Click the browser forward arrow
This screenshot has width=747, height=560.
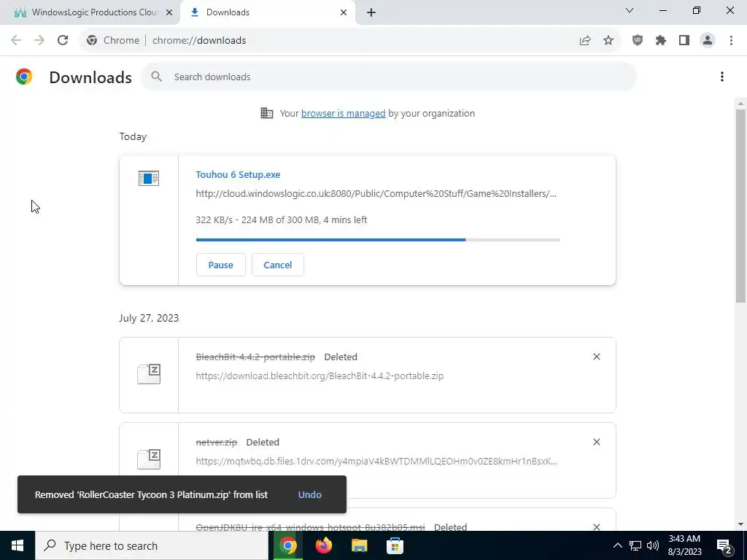tap(39, 41)
